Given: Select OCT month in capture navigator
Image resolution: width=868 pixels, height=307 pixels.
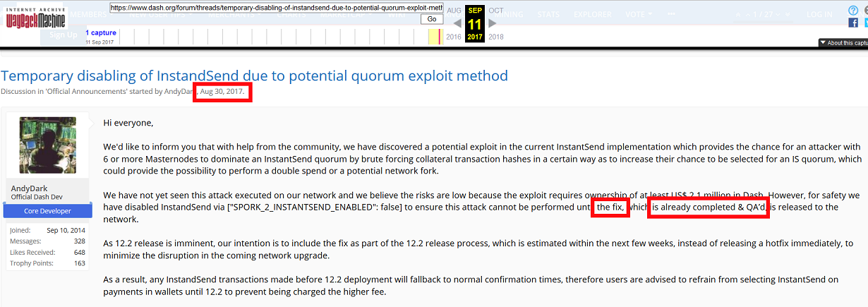Looking at the screenshot, I should coord(496,11).
